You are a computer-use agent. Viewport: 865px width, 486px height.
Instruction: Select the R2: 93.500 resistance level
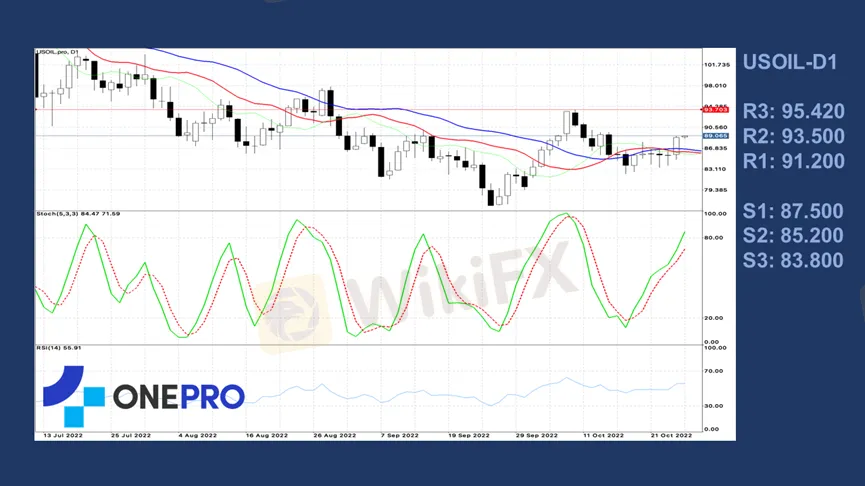pos(793,136)
